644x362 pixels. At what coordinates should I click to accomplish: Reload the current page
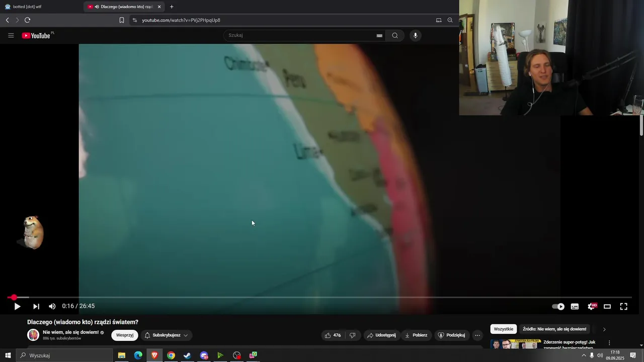(x=27, y=20)
